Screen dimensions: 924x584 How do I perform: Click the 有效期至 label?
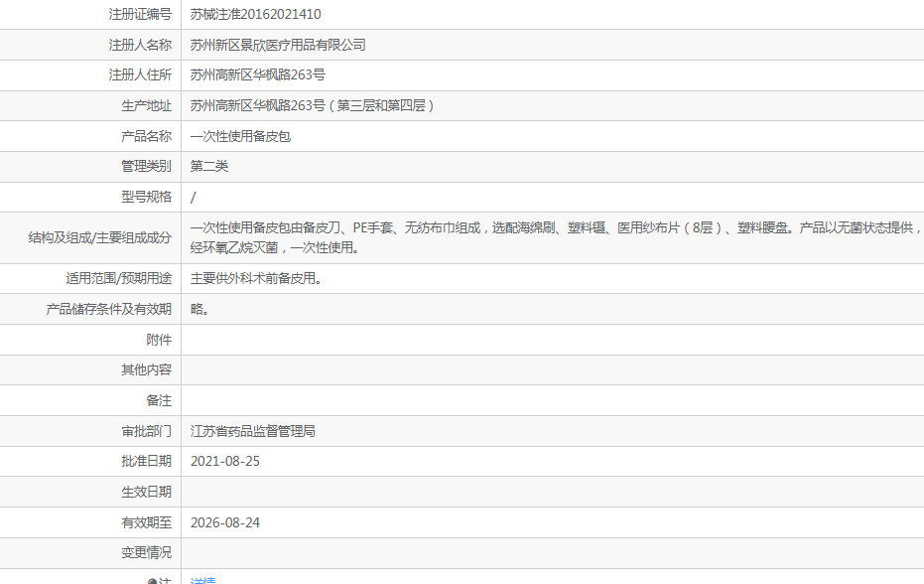point(147,522)
